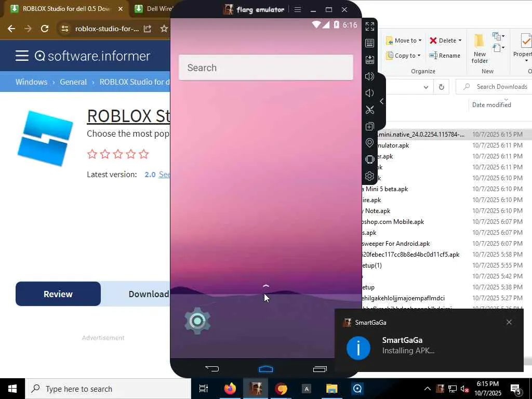Go forward in the browser
This screenshot has height=399, width=532.
tap(28, 29)
